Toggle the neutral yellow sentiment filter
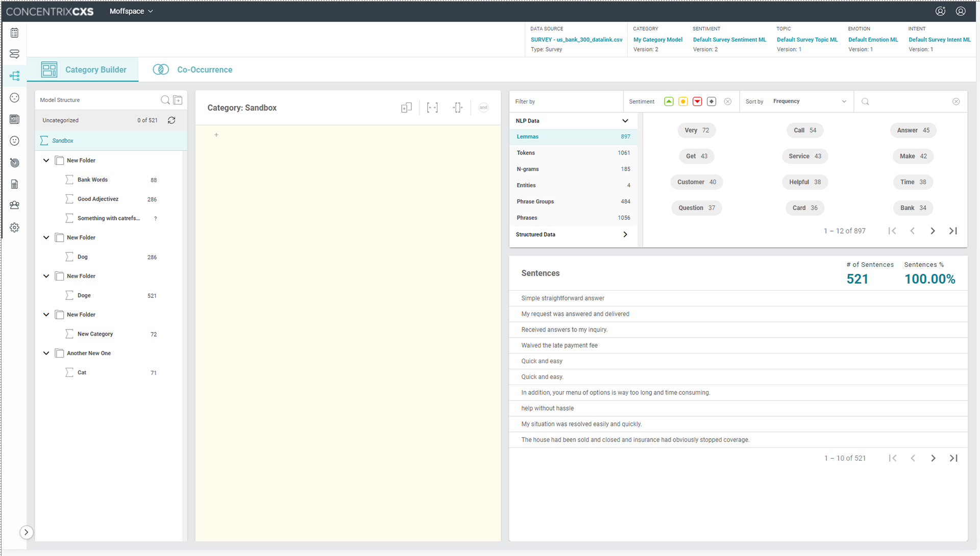The height and width of the screenshot is (556, 980). pyautogui.click(x=683, y=102)
